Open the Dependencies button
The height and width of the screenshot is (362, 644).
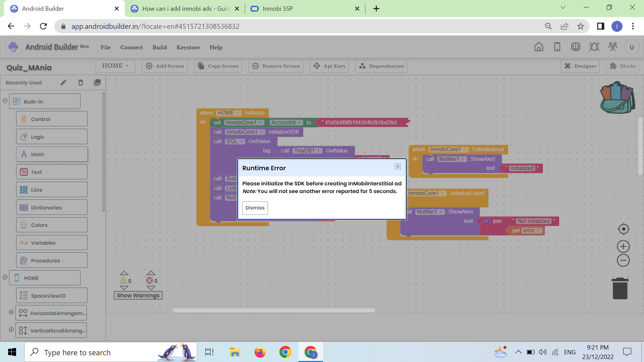pyautogui.click(x=381, y=66)
